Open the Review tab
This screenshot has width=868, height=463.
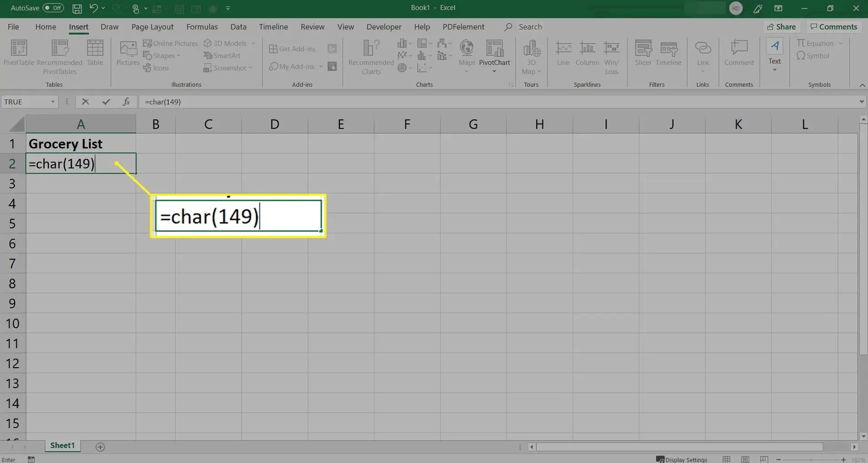(x=313, y=27)
